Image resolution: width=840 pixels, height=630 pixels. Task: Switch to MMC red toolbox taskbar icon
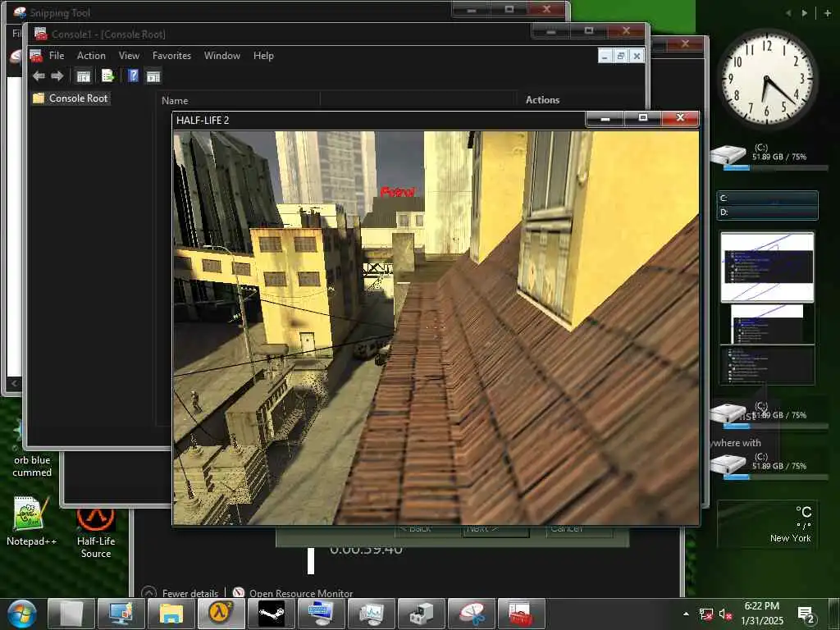click(521, 614)
